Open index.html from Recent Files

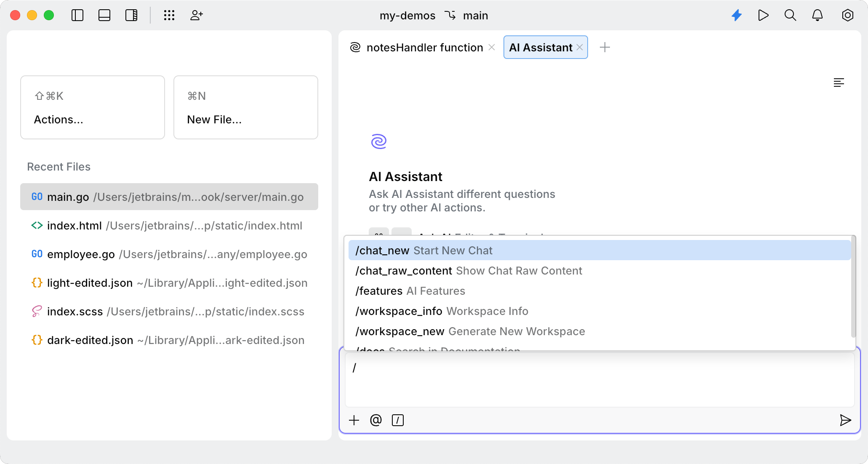point(169,226)
